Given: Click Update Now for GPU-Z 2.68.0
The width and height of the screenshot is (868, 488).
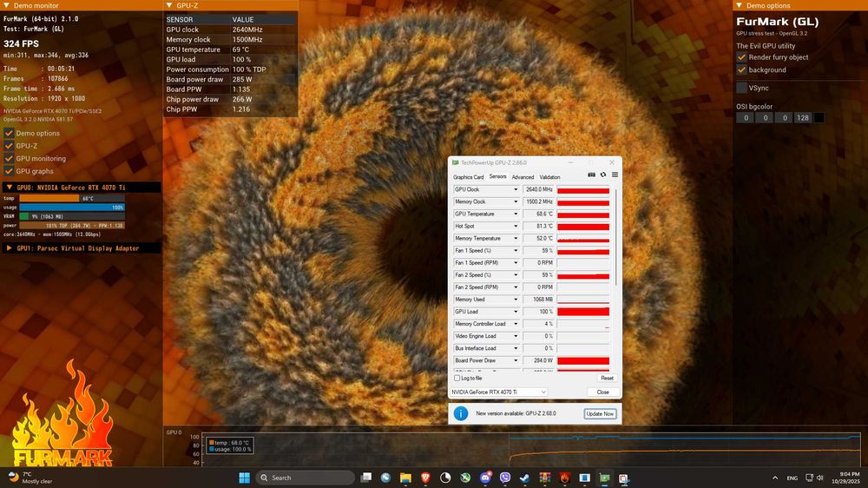Looking at the screenshot, I should coord(600,414).
